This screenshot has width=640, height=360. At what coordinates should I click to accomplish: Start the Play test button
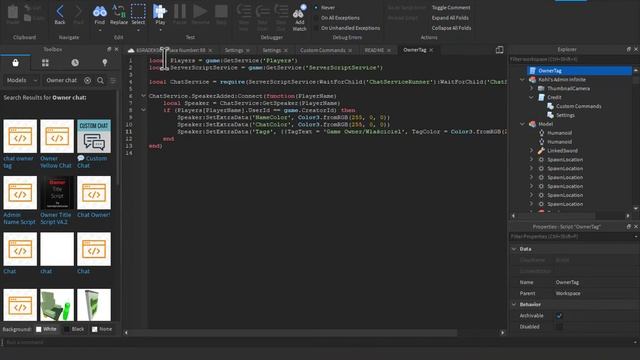coord(160,15)
